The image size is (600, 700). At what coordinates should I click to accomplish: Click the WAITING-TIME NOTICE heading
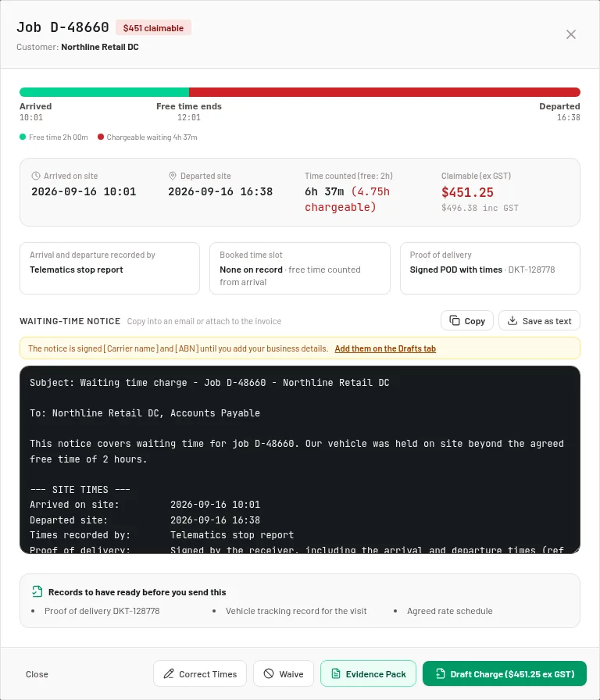[70, 321]
